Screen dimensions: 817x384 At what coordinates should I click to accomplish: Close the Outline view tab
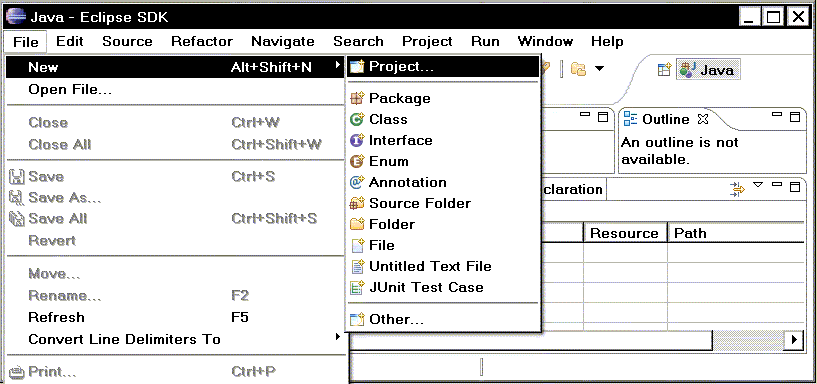[703, 119]
